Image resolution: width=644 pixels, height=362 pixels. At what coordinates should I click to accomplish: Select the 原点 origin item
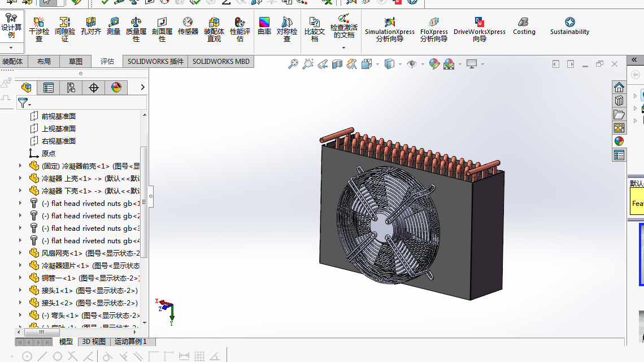click(x=49, y=153)
